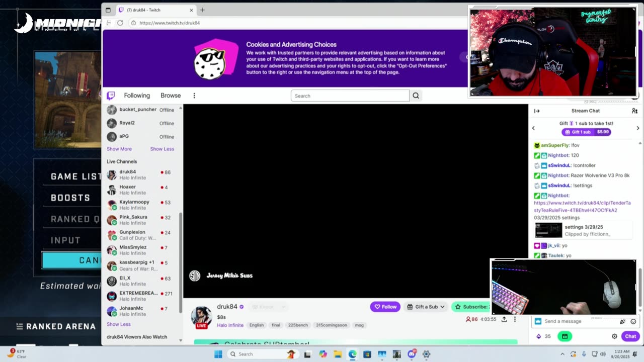Open the emote picker in chat

633,321
